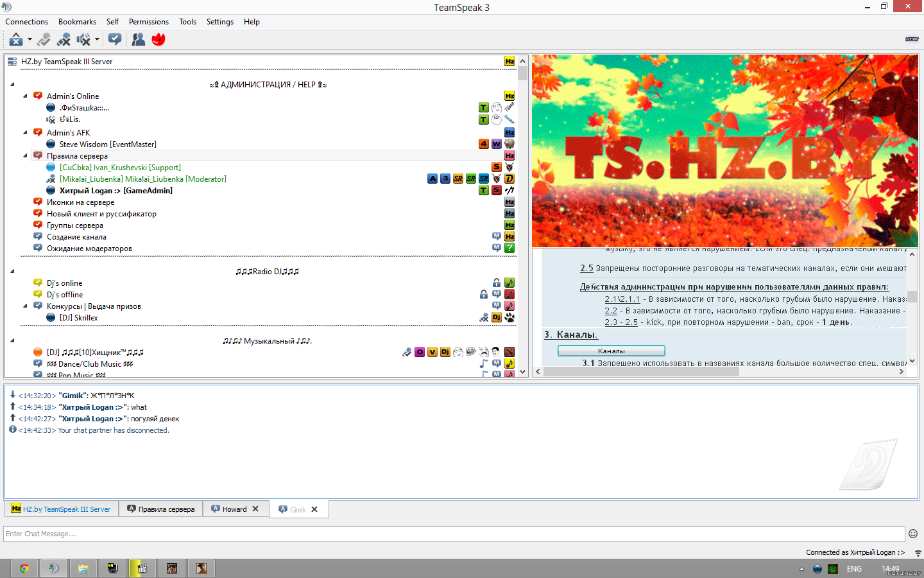Collapse the Конкурсы | Выдача призов channel

click(x=25, y=306)
